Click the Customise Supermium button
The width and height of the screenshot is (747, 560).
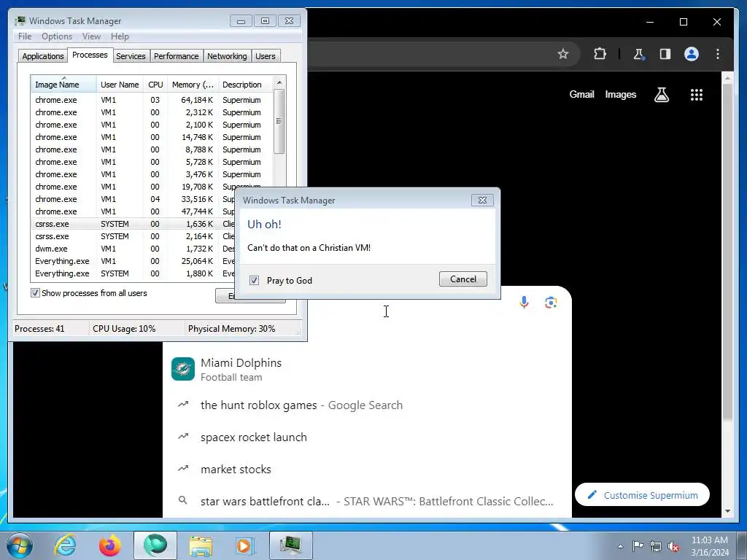642,495
